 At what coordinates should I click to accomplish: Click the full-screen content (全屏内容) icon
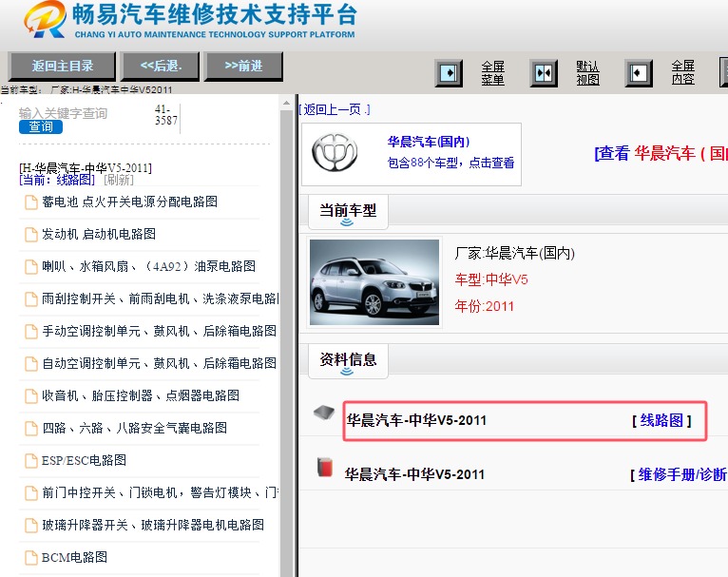(639, 73)
